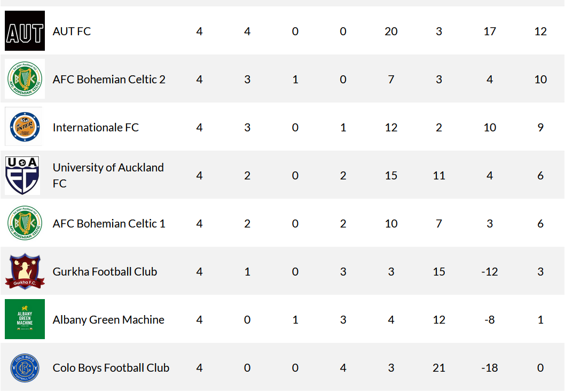Select University of Auckland FC's 15 goals for

pyautogui.click(x=391, y=176)
